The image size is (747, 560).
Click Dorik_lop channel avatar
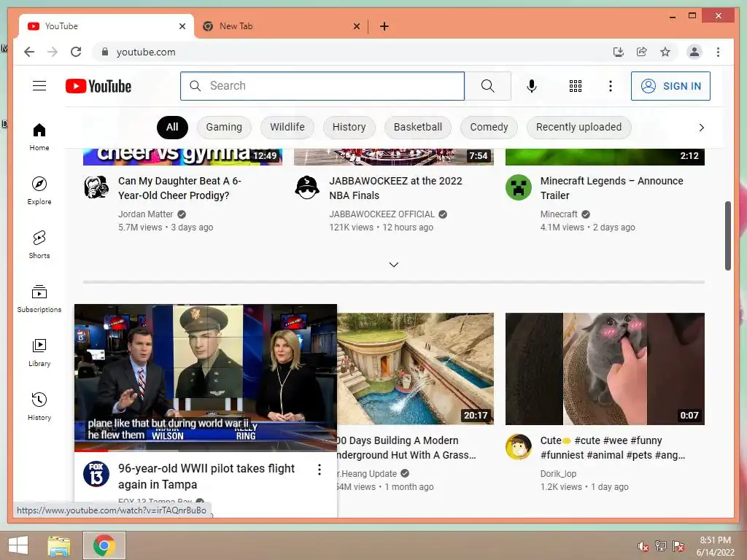(519, 447)
